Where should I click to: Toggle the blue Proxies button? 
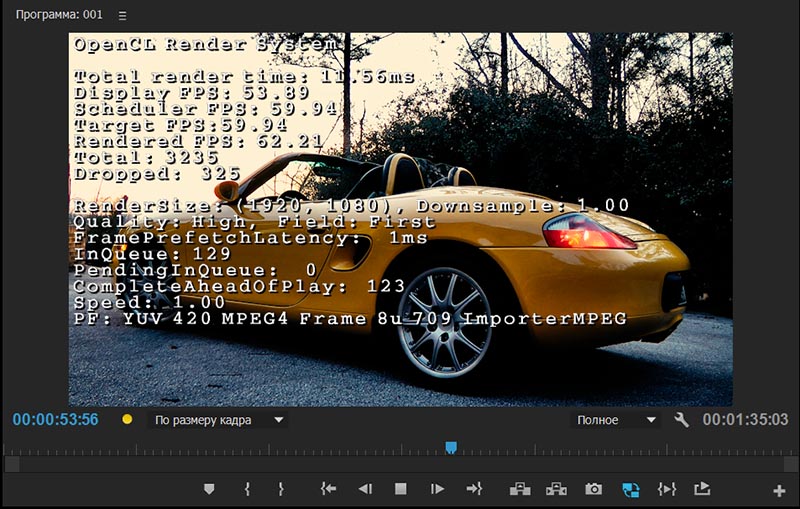point(631,490)
